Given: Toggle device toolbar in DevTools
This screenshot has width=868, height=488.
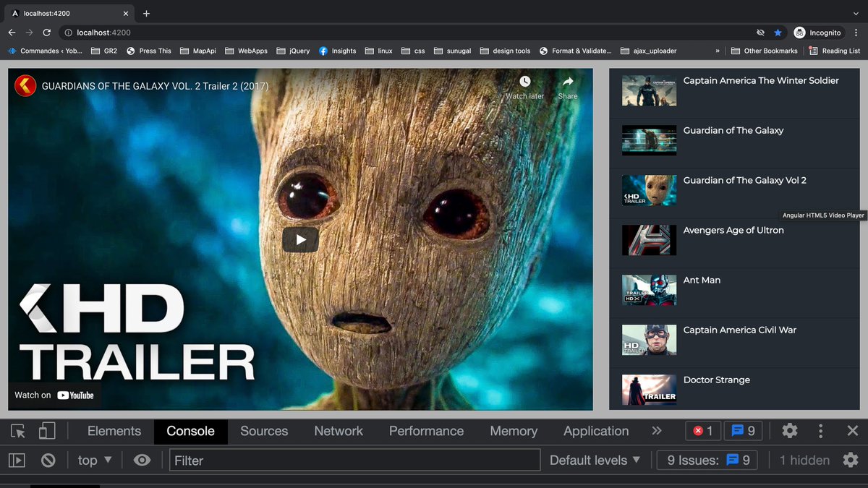Looking at the screenshot, I should click(x=46, y=431).
